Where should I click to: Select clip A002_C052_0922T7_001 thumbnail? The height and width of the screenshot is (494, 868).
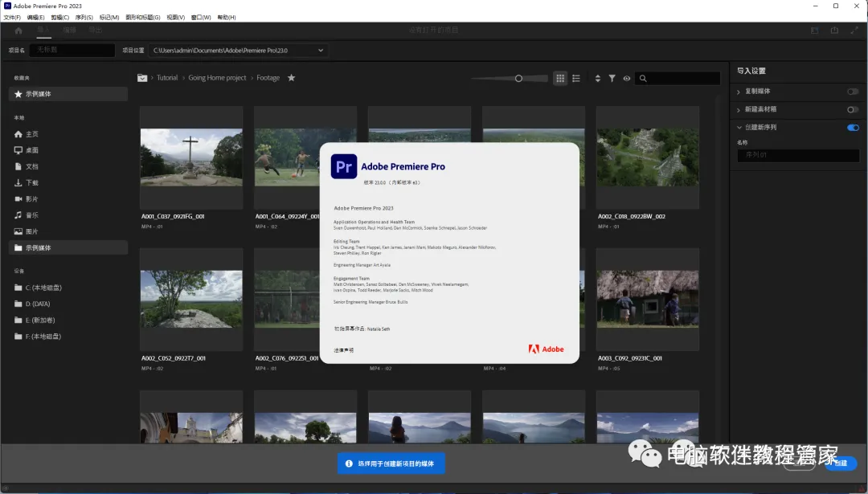click(x=191, y=300)
